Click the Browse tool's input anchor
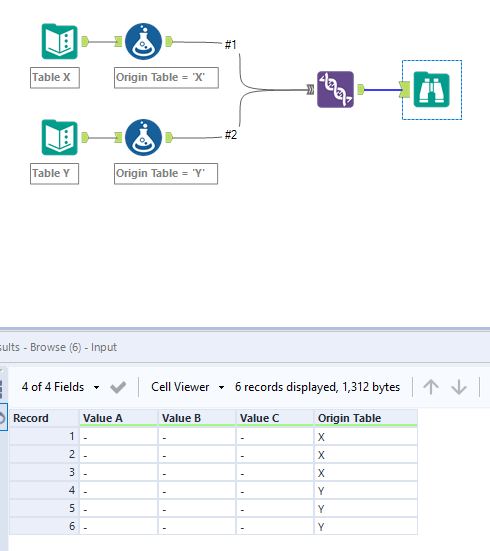490x551 pixels. (x=405, y=89)
